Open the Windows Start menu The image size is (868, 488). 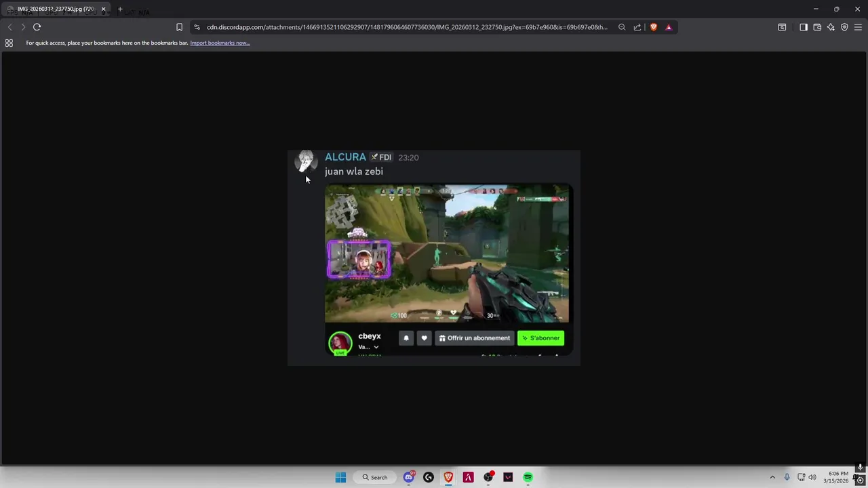coord(340,477)
